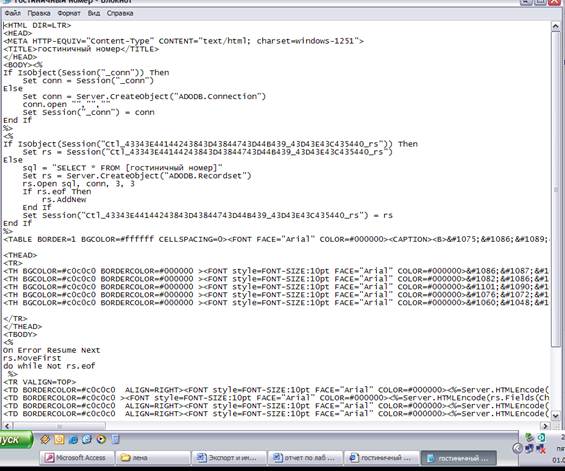Click the 'If rs.eof Then' line
Viewport: 565px width, 471px height.
click(57, 192)
